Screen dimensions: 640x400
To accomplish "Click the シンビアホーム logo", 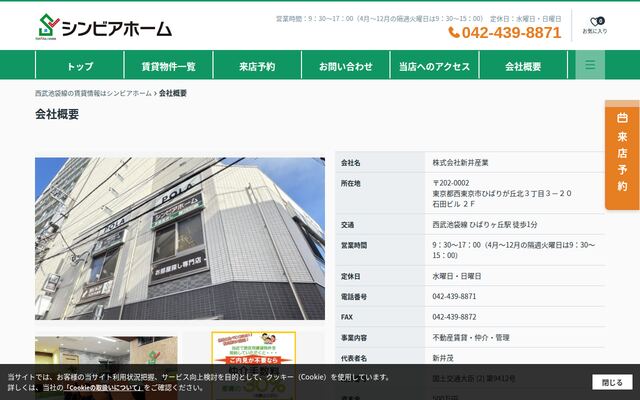I will pos(104,27).
